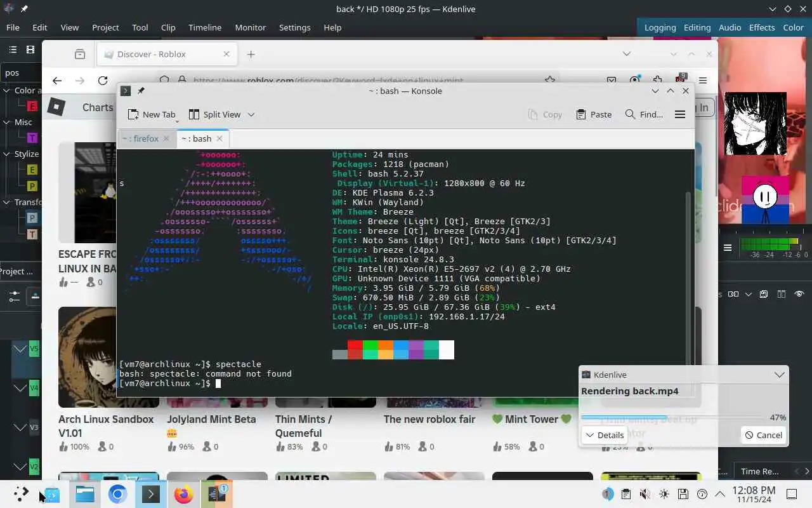Cancel rendering of back.mp4
The width and height of the screenshot is (812, 508).
pos(763,435)
